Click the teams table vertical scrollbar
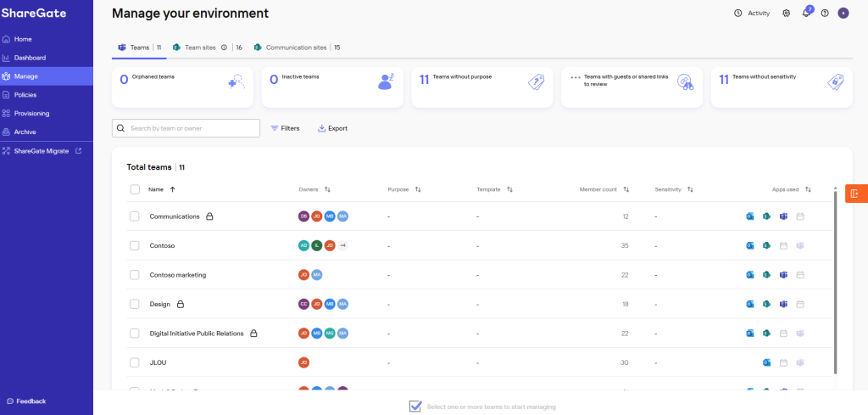The width and height of the screenshot is (868, 415). click(835, 282)
